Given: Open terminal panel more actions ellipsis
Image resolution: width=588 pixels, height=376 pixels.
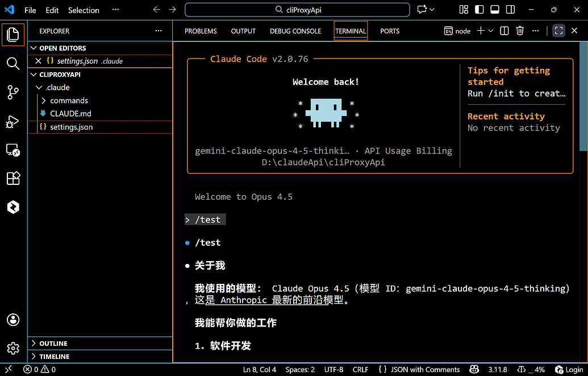Looking at the screenshot, I should click(x=536, y=31).
